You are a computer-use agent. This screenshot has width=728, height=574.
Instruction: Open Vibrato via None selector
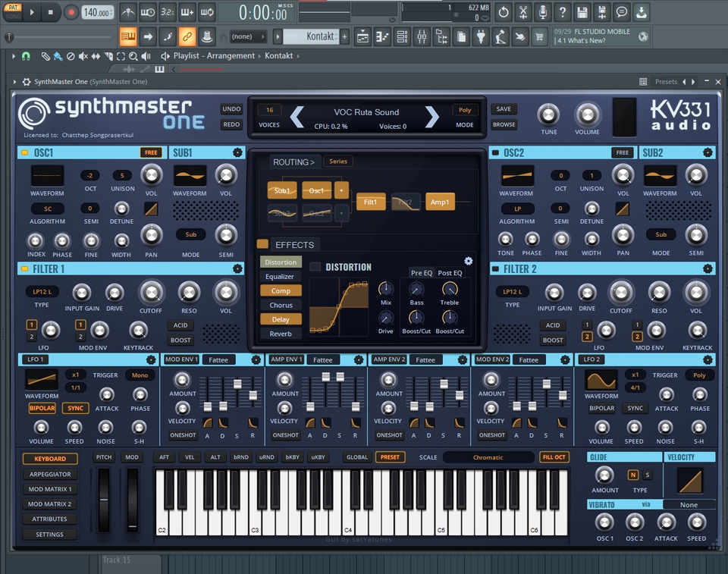689,505
